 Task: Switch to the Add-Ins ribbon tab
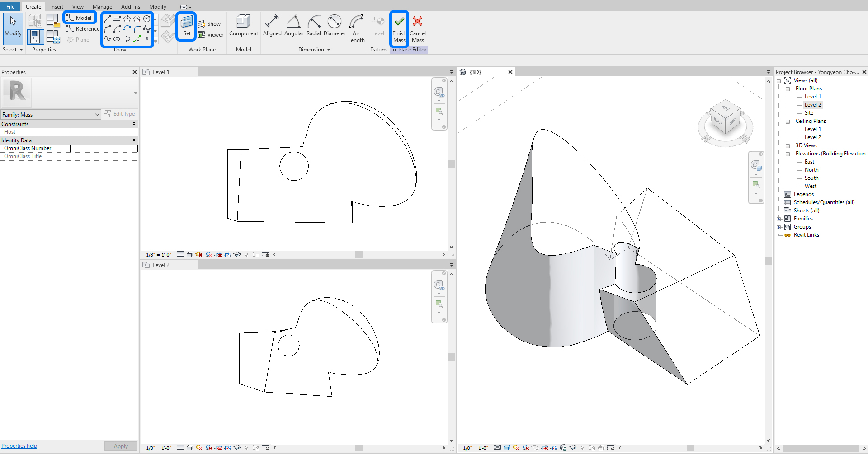pos(131,6)
